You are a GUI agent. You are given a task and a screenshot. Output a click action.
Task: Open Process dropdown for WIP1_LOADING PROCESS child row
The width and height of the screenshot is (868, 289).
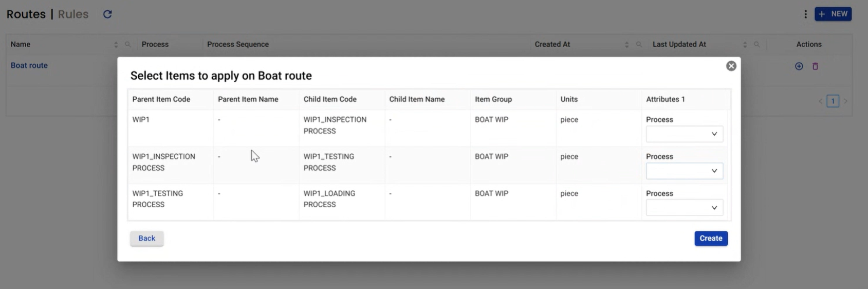tap(684, 208)
